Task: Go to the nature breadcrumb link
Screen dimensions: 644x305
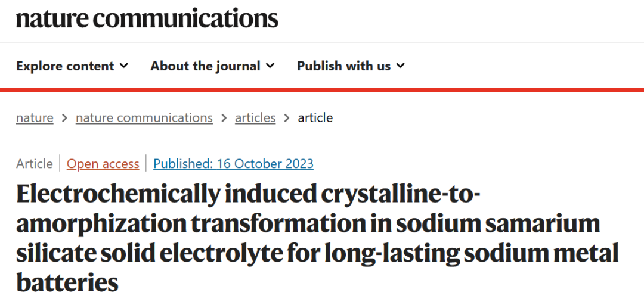Action: point(35,118)
